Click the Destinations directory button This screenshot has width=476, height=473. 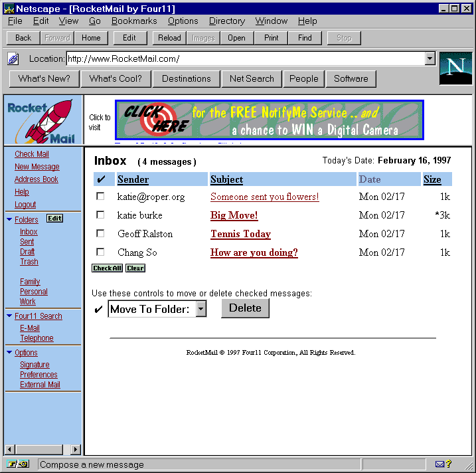tap(186, 78)
